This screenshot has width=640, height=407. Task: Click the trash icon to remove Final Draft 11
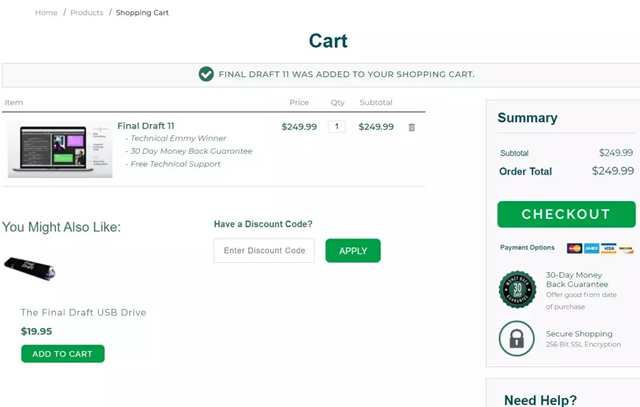412,127
